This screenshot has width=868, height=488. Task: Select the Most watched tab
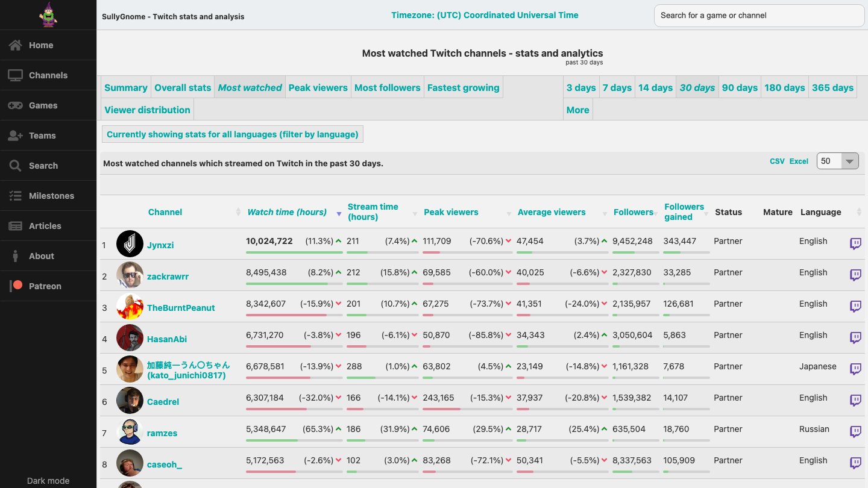pos(250,87)
